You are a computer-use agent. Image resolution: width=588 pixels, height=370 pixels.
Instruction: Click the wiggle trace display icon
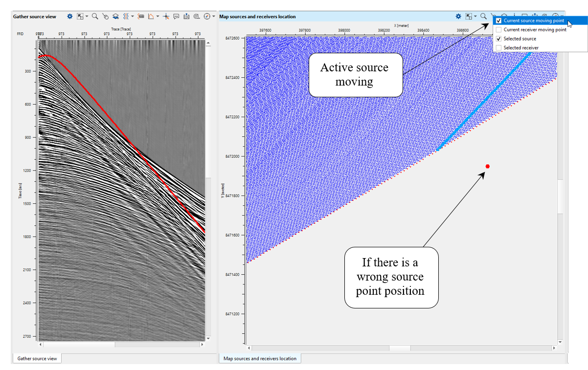[x=126, y=16]
